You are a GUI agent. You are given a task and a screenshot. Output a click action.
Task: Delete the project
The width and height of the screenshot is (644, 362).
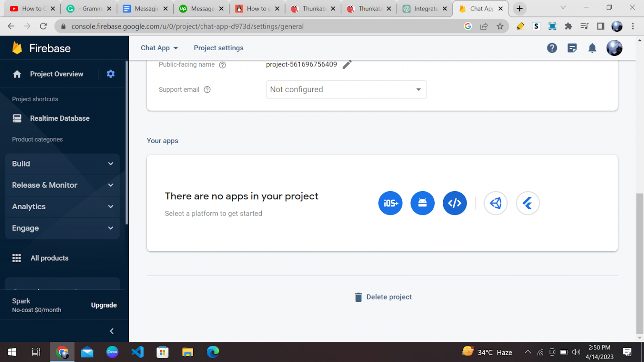(382, 297)
